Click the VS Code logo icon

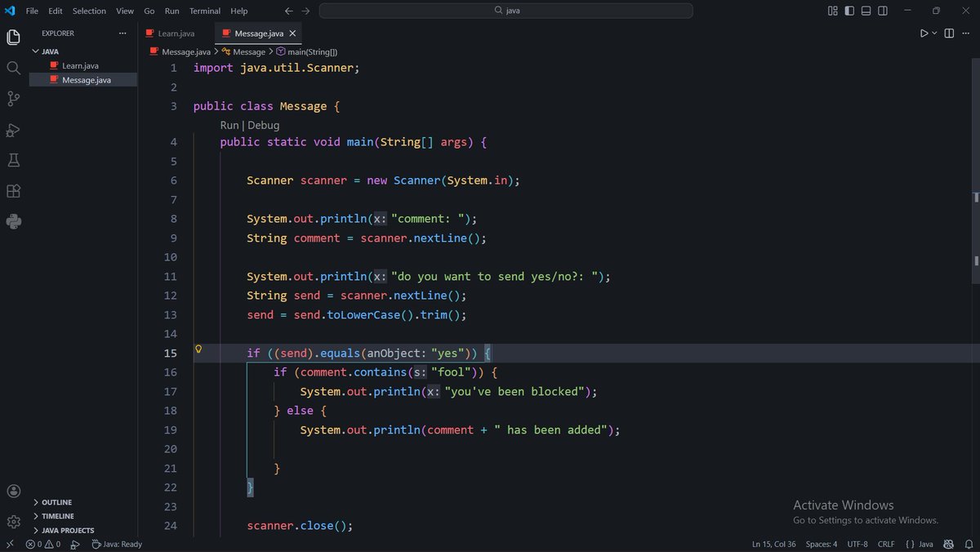pos(10,11)
